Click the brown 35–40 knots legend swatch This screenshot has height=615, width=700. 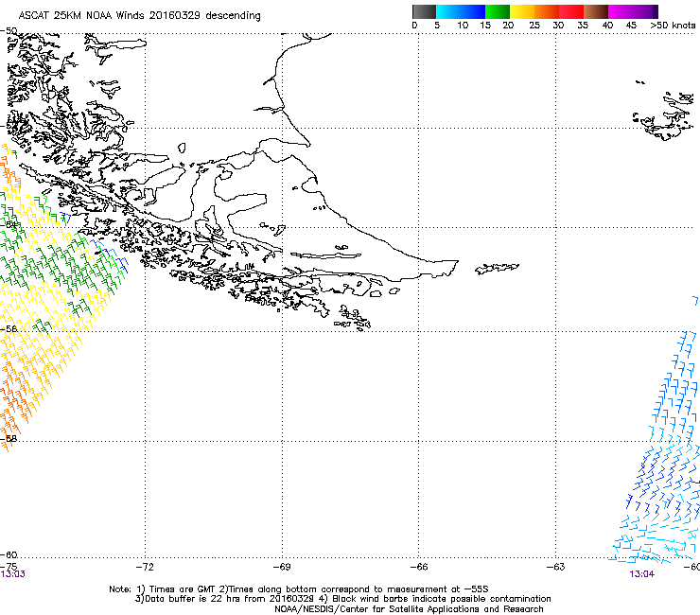coord(596,11)
